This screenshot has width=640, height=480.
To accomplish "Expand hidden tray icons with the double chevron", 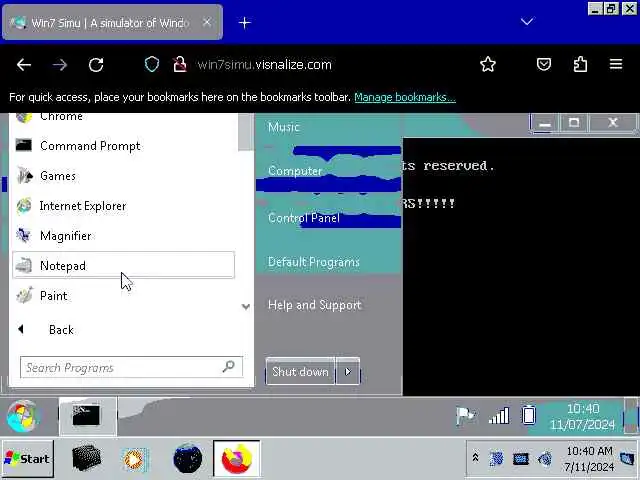I will tap(476, 458).
